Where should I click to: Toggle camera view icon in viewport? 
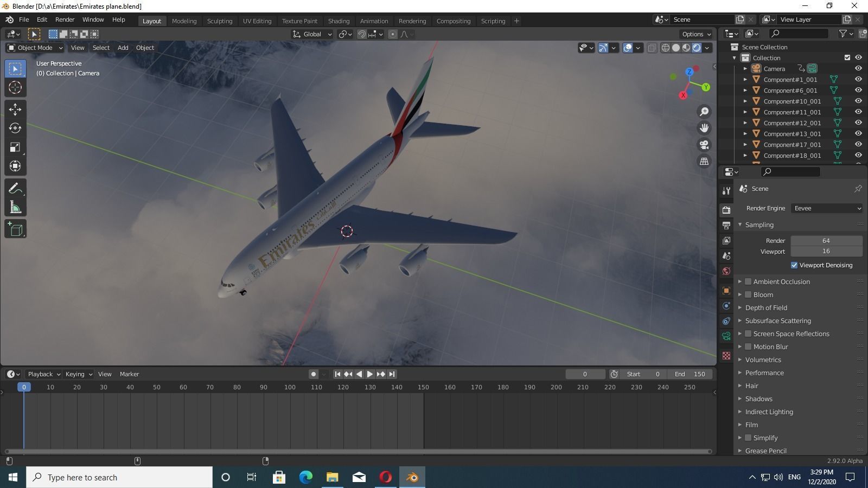pyautogui.click(x=704, y=145)
